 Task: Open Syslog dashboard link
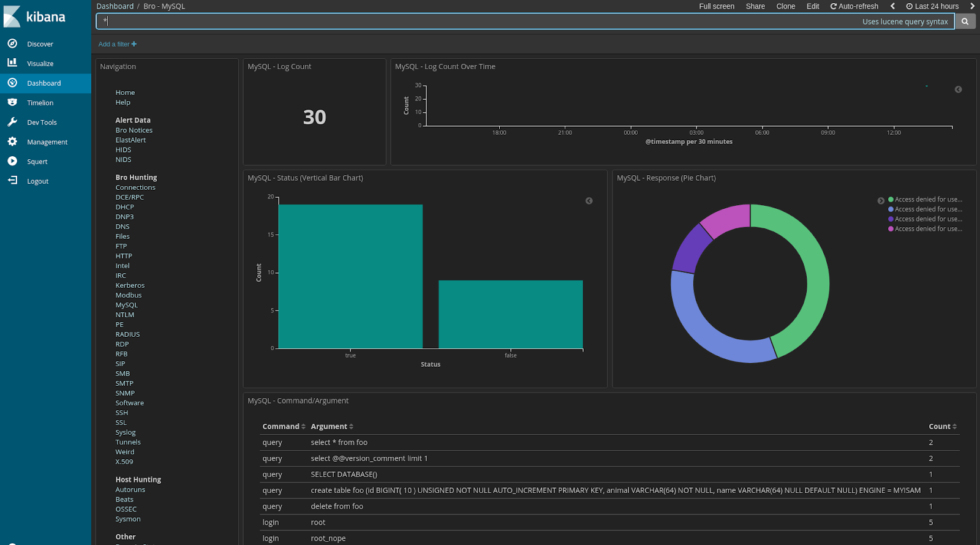point(126,432)
